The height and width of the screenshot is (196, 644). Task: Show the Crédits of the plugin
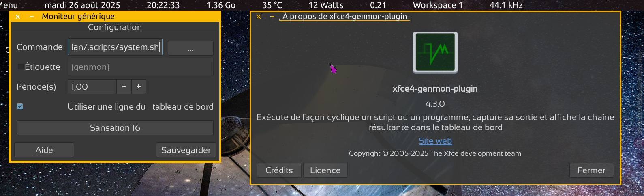(279, 170)
